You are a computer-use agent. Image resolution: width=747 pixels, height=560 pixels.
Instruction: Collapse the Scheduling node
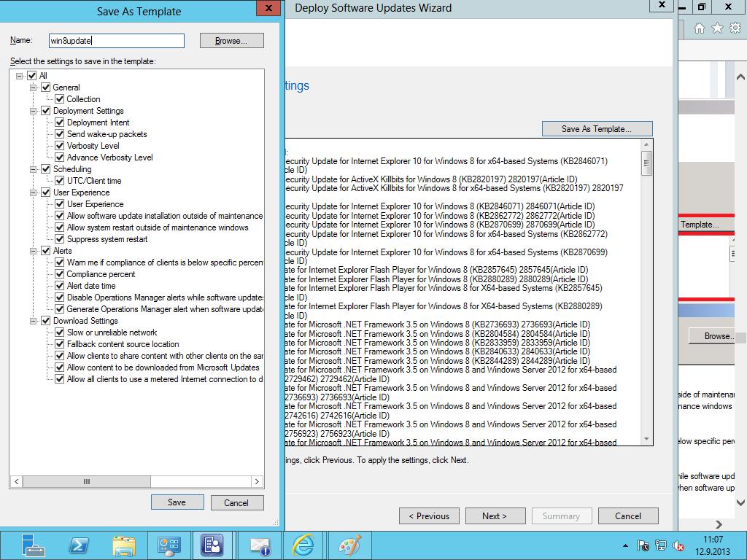[34, 169]
